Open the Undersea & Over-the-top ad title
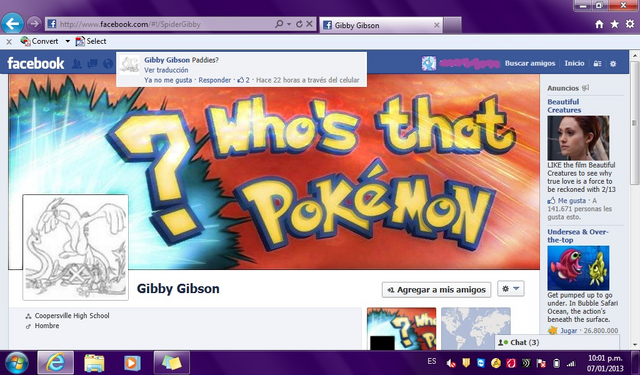Screen dimensions: 640x375 click(x=578, y=236)
